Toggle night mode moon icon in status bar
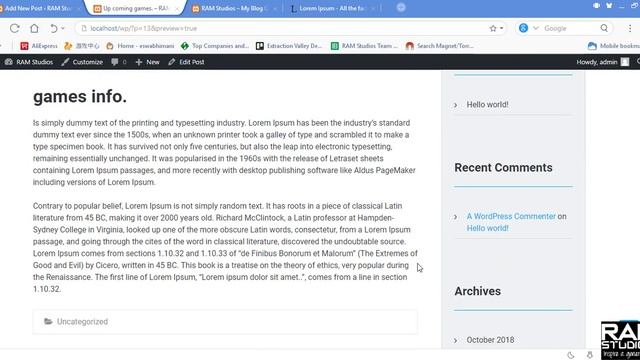 571,355
